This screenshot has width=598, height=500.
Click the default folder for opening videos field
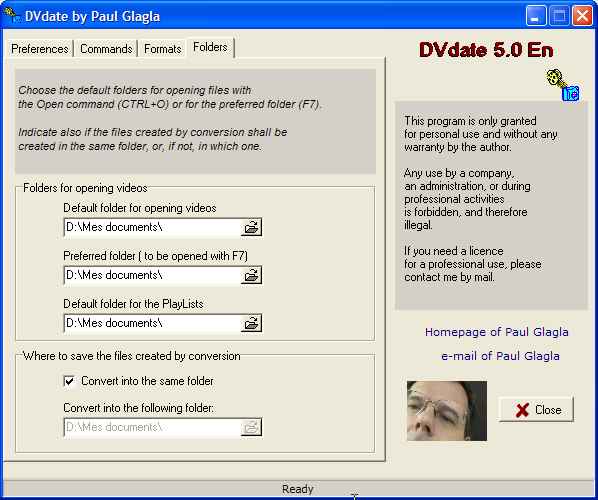click(x=153, y=227)
